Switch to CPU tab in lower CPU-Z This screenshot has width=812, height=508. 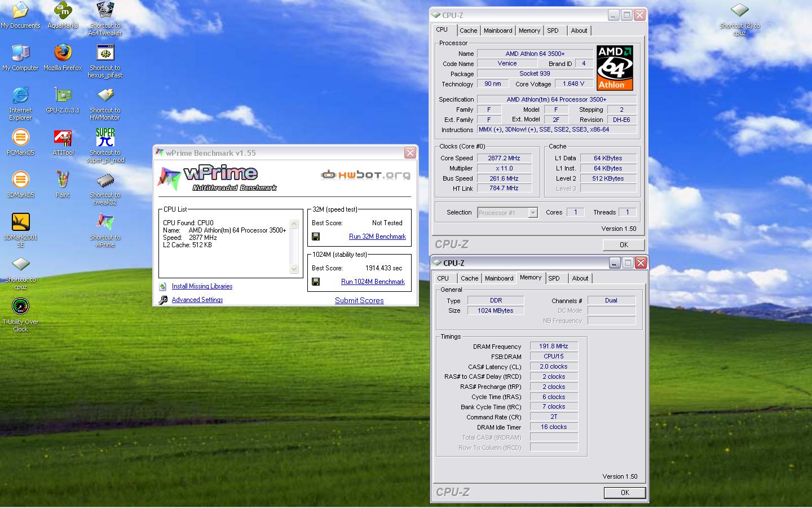pyautogui.click(x=443, y=278)
